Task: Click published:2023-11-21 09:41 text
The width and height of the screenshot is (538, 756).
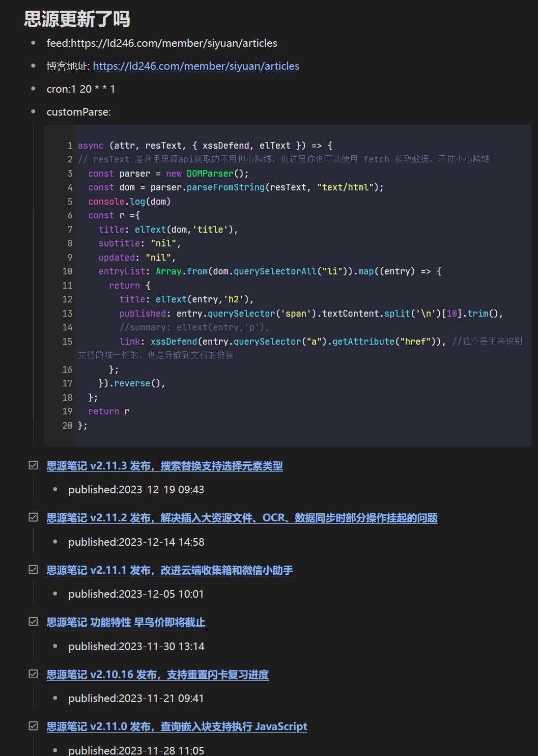Action: [136, 698]
